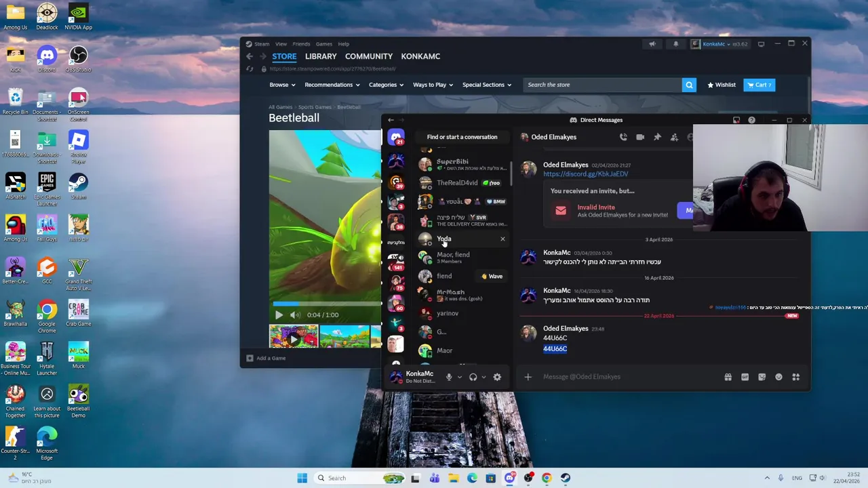Open Steam STORE tab

point(284,56)
